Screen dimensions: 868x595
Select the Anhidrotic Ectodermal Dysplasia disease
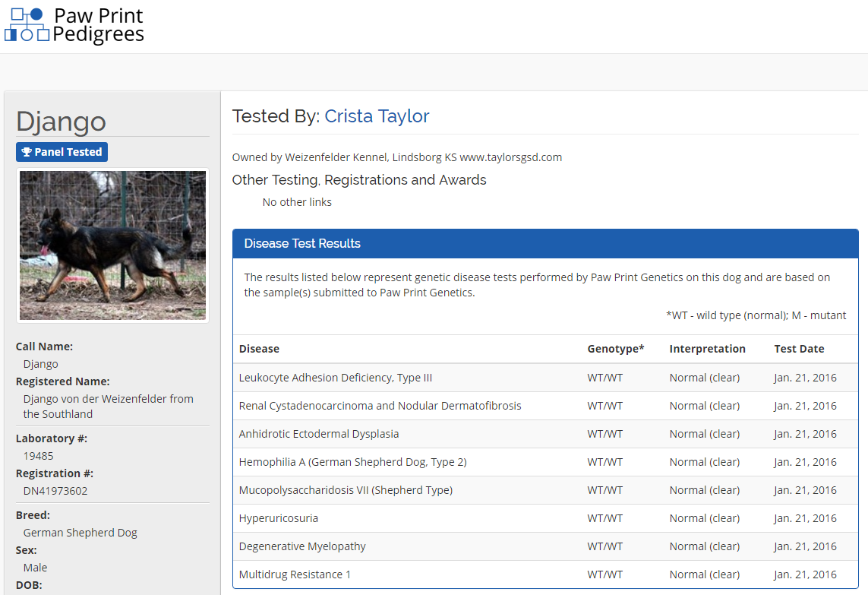pyautogui.click(x=319, y=434)
